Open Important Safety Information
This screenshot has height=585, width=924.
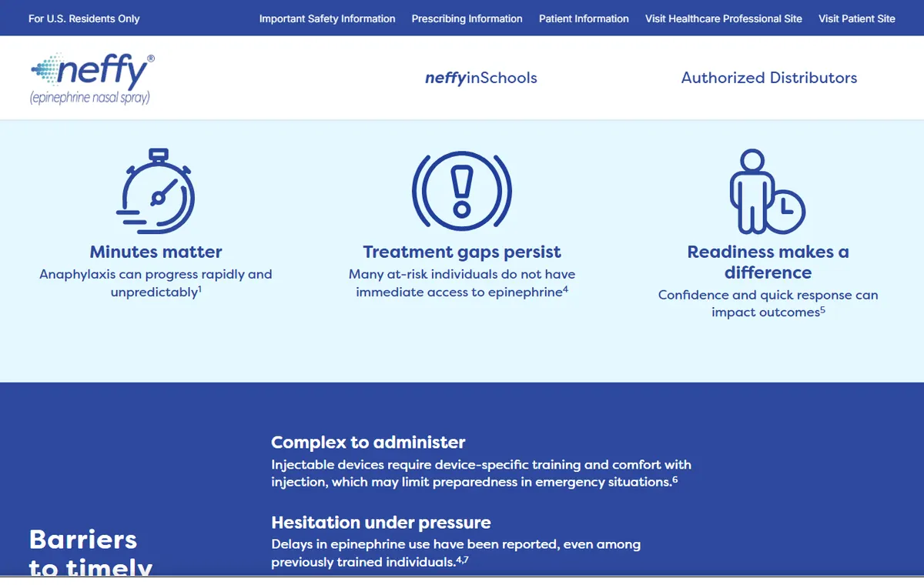click(327, 18)
